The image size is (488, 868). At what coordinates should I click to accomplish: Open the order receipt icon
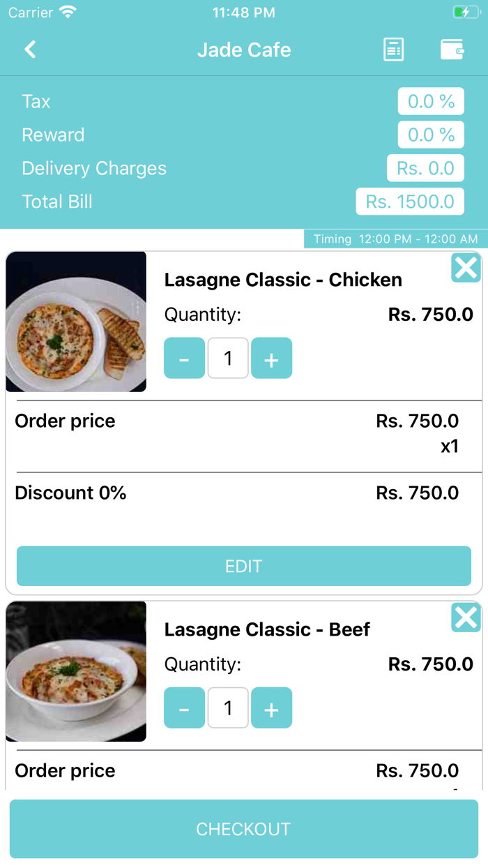point(393,50)
